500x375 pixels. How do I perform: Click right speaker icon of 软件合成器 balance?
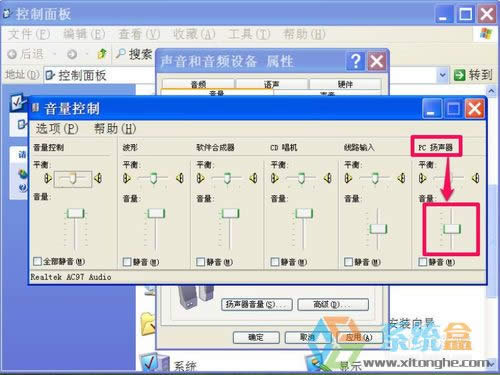pyautogui.click(x=254, y=178)
